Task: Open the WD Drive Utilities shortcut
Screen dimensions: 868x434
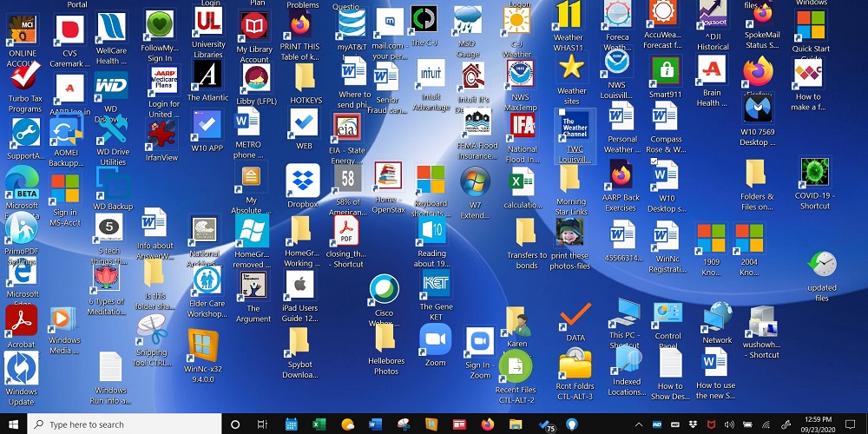Action: (112, 129)
